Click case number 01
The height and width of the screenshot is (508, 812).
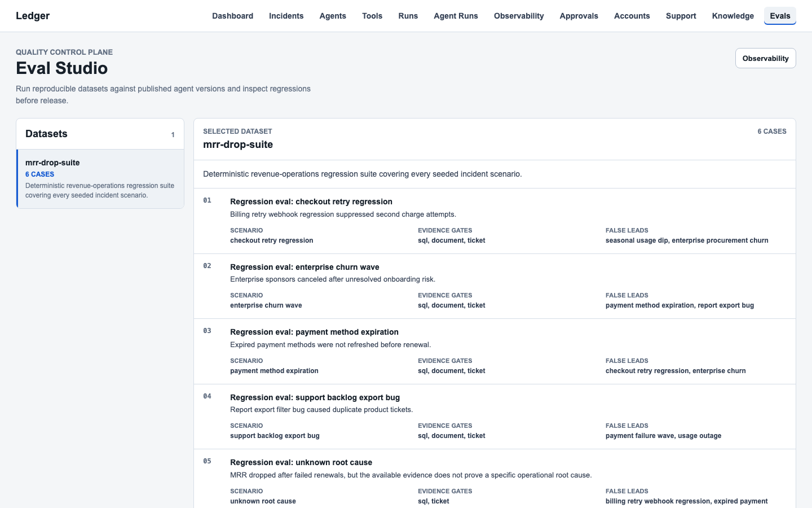pos(207,200)
